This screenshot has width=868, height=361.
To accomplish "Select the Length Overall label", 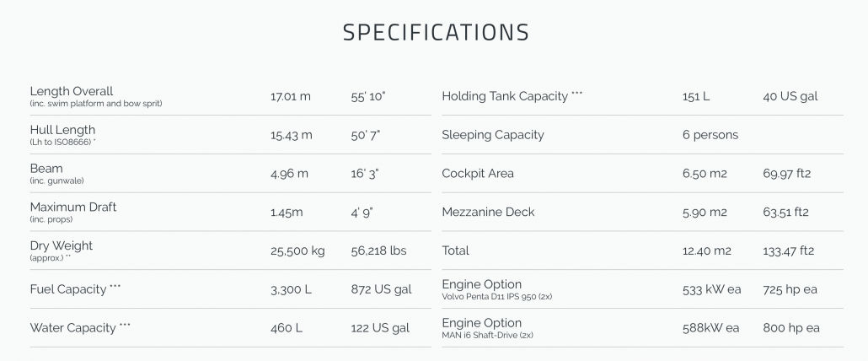I will tap(72, 91).
